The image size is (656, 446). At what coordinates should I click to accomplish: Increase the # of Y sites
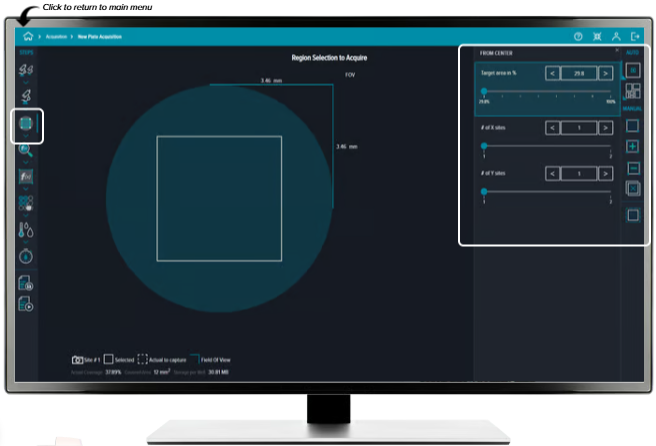[x=605, y=174]
